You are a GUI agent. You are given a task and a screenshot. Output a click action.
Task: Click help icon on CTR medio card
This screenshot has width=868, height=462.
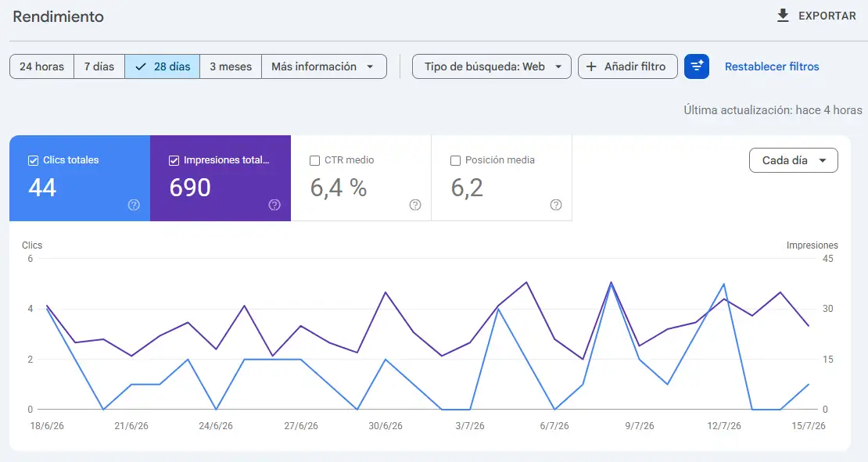coord(415,205)
